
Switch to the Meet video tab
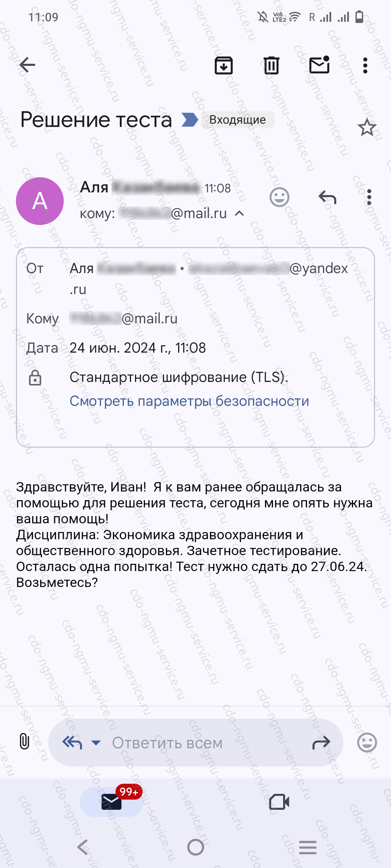pos(279,802)
